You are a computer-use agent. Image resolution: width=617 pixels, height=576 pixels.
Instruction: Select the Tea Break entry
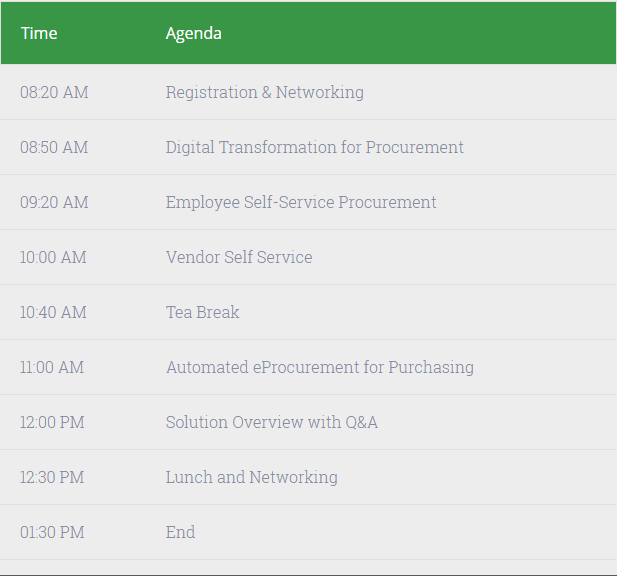(202, 312)
